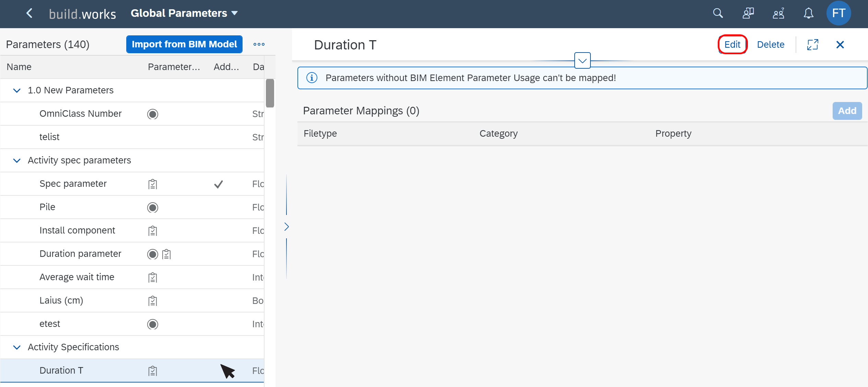This screenshot has width=868, height=387.
Task: Click the clipboard icon for Install component
Action: click(x=153, y=231)
